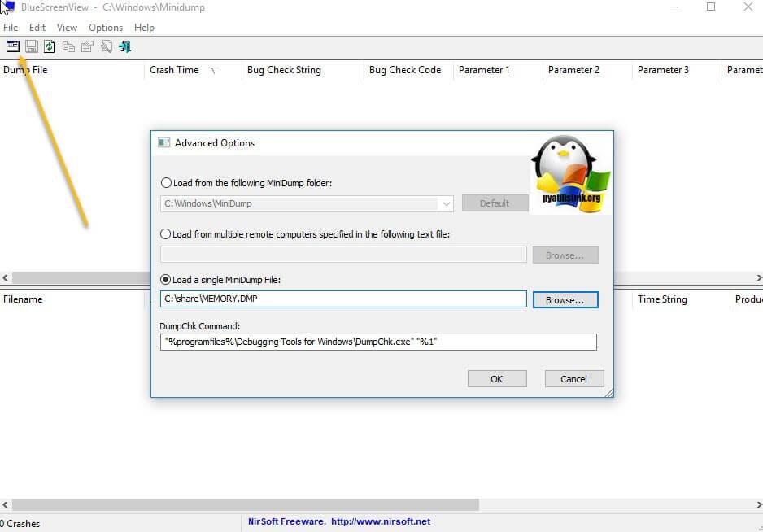
Task: Click the Parameter 2 column header
Action: tap(586, 70)
